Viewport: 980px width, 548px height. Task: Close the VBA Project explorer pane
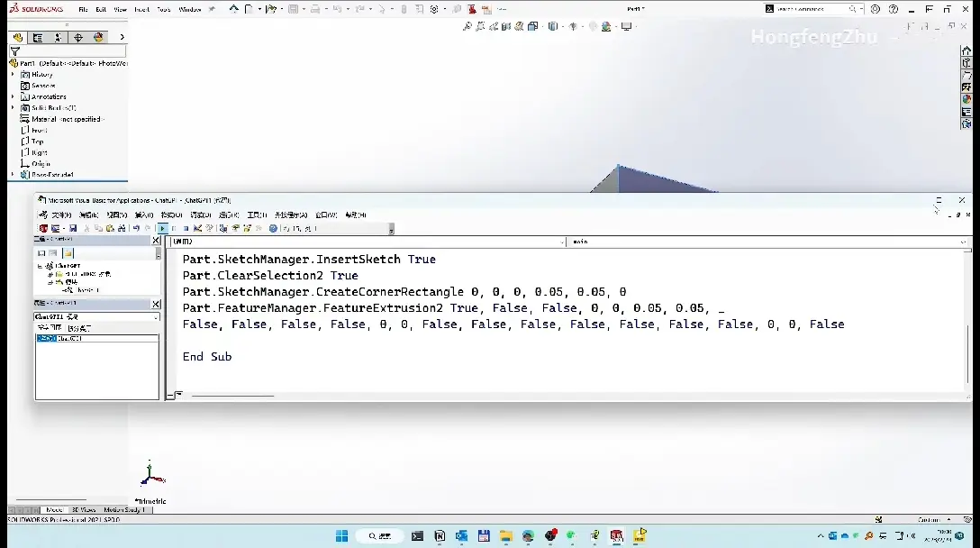pyautogui.click(x=156, y=241)
